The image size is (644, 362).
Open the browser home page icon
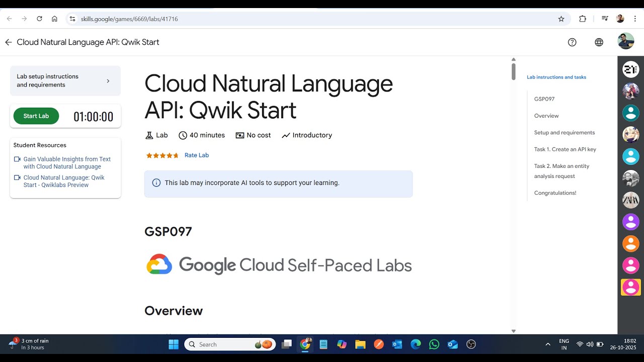click(54, 19)
